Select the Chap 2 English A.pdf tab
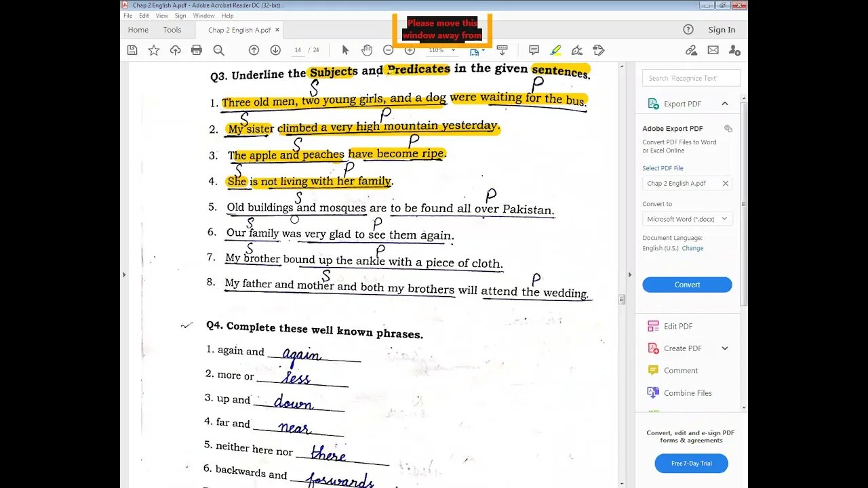The height and width of the screenshot is (488, 868). [x=239, y=30]
